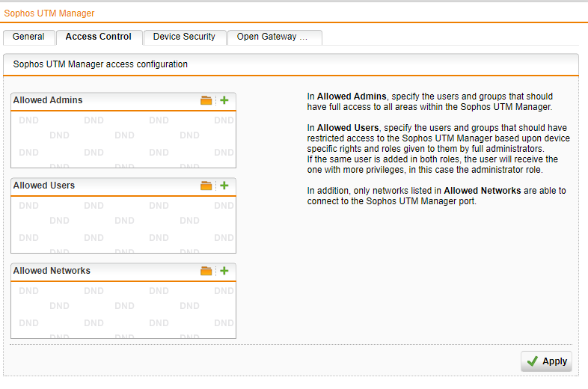Open folder icon in Allowed Users
Screen dimensions: 588x389
point(206,186)
